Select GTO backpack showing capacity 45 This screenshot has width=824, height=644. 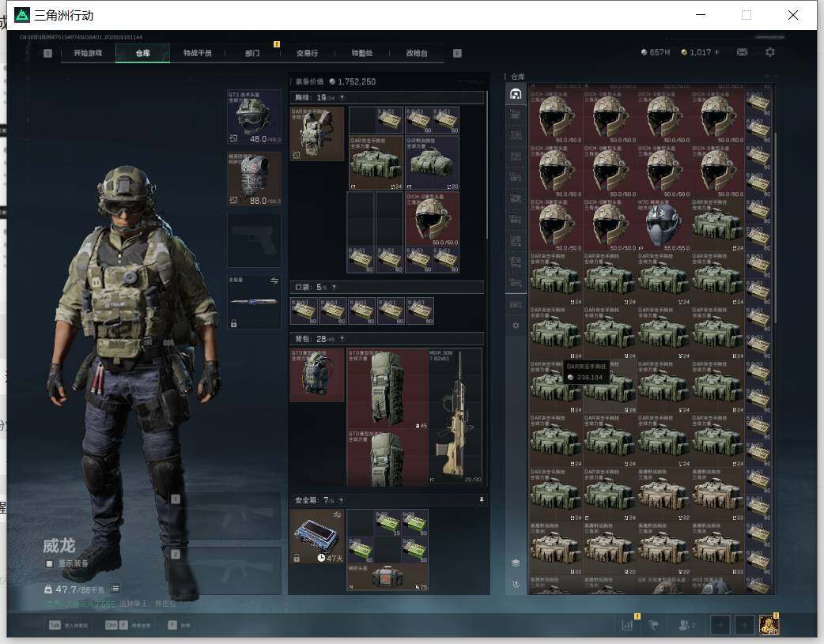387,389
